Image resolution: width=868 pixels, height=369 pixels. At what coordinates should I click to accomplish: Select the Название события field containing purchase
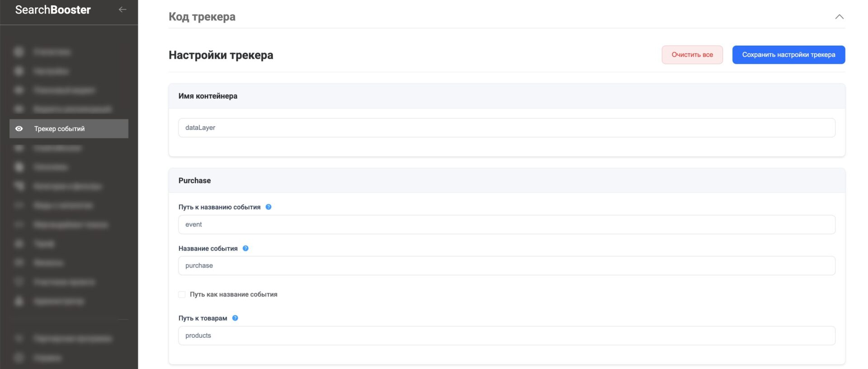coord(506,265)
